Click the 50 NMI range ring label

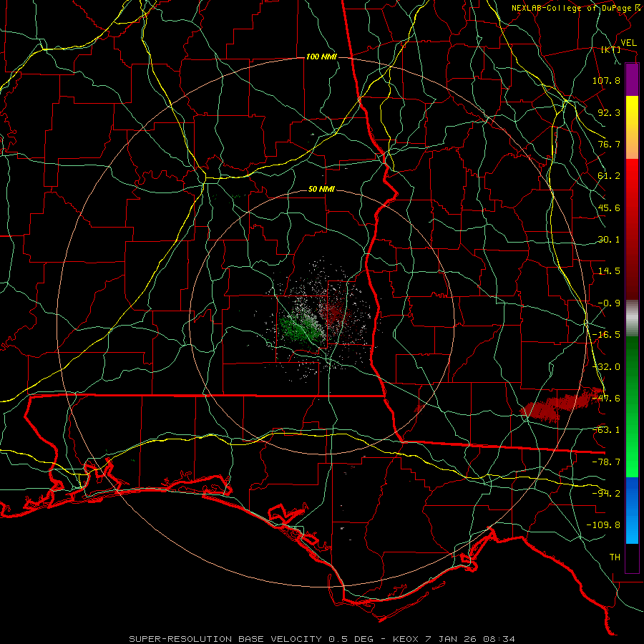(x=321, y=190)
